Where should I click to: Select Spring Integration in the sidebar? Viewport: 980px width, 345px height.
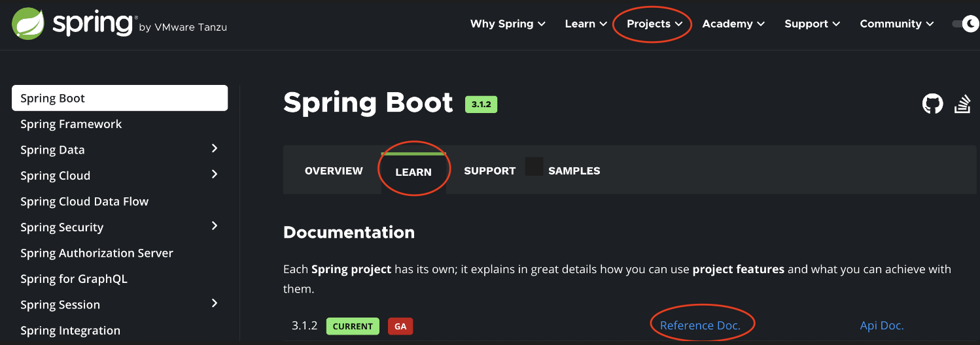point(70,331)
